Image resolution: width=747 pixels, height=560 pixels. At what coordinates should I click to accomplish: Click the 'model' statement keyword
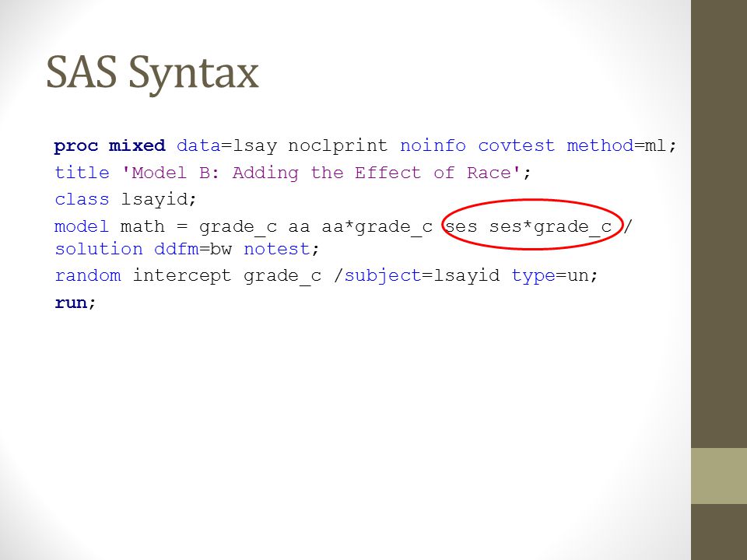pos(82,226)
